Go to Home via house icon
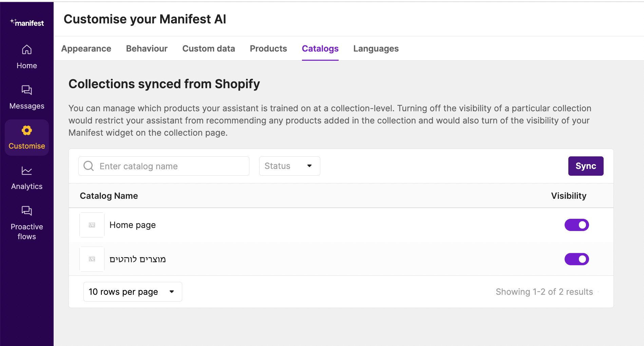Screen dimensions: 644x346 tap(27, 50)
